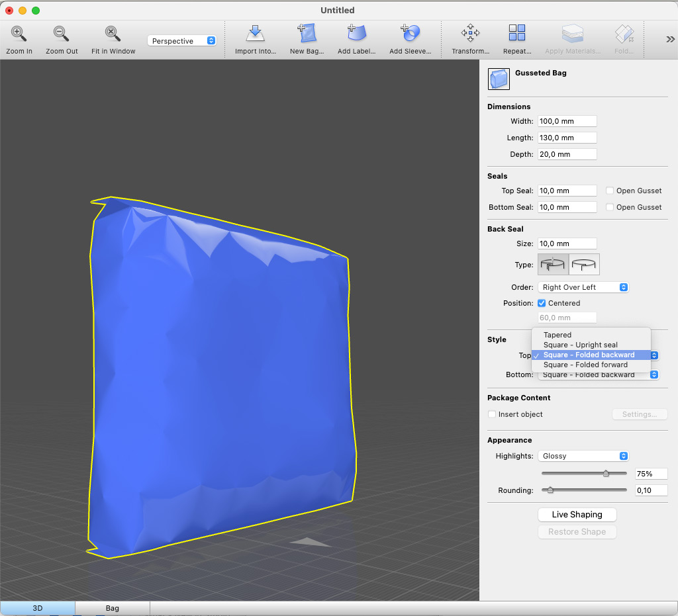This screenshot has width=678, height=616.
Task: Choose Tapered from the style menu
Action: click(557, 335)
